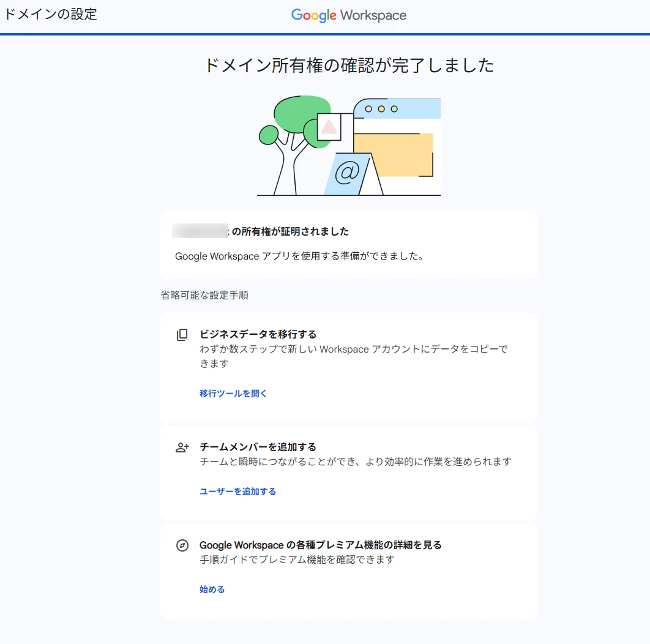
Task: Click the 始める link
Action: click(x=212, y=590)
